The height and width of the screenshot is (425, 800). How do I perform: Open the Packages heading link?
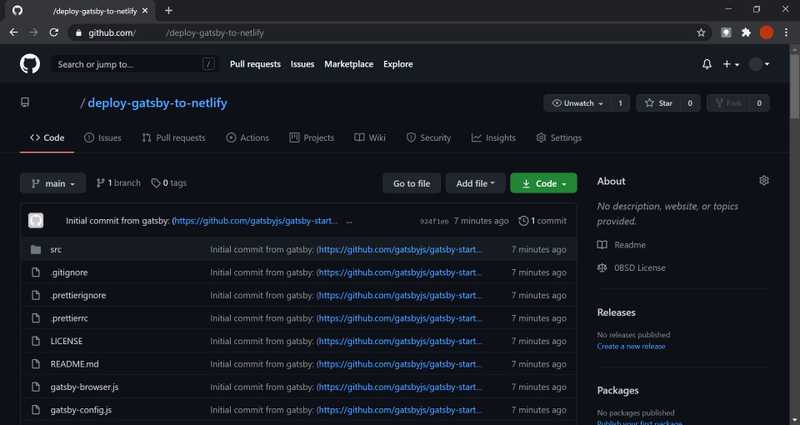click(618, 390)
